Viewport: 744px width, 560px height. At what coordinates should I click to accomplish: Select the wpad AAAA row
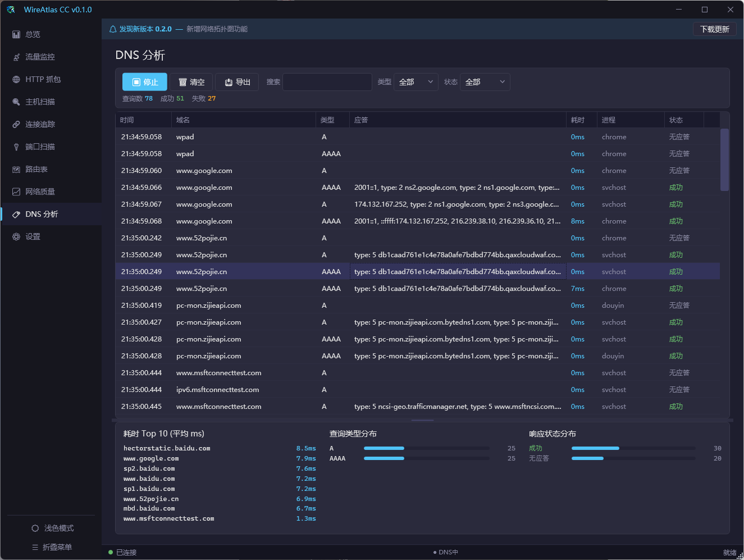click(x=418, y=154)
